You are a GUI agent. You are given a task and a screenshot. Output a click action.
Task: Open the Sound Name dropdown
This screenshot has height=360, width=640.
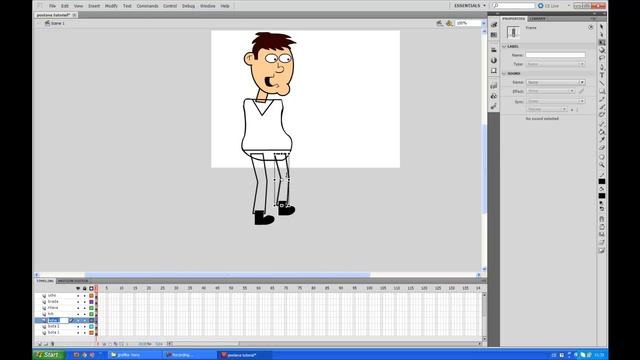(x=556, y=82)
